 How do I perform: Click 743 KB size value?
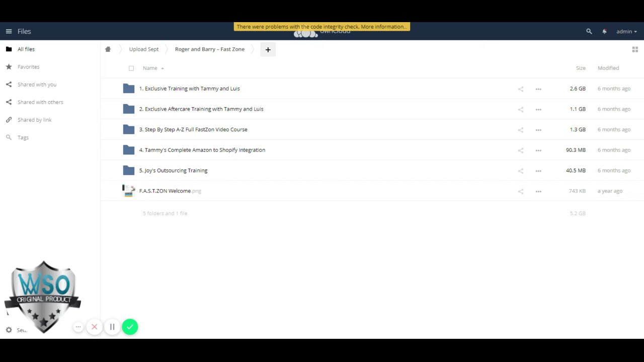coord(577,191)
